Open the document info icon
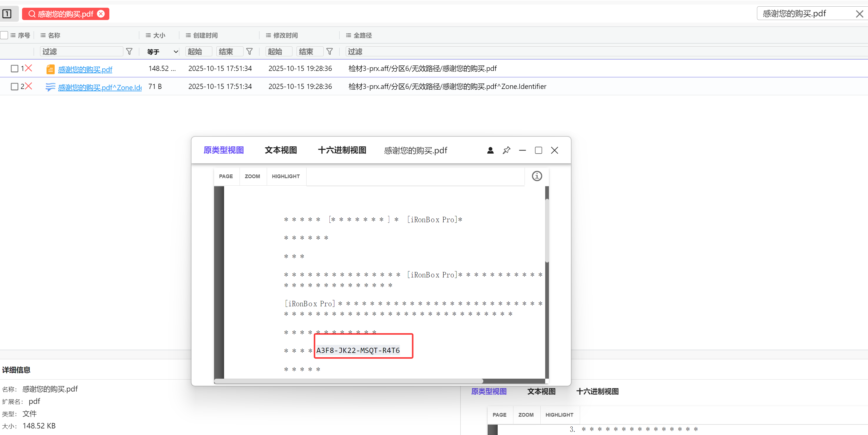Viewport: 868px width, 435px height. (x=537, y=176)
